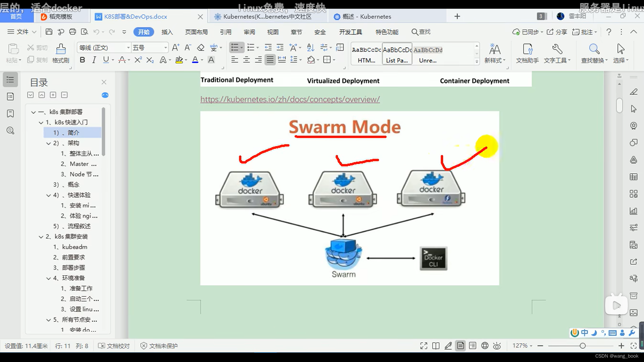Switch to the 插入 ribbon tab
The width and height of the screenshot is (644, 362).
coord(167,32)
